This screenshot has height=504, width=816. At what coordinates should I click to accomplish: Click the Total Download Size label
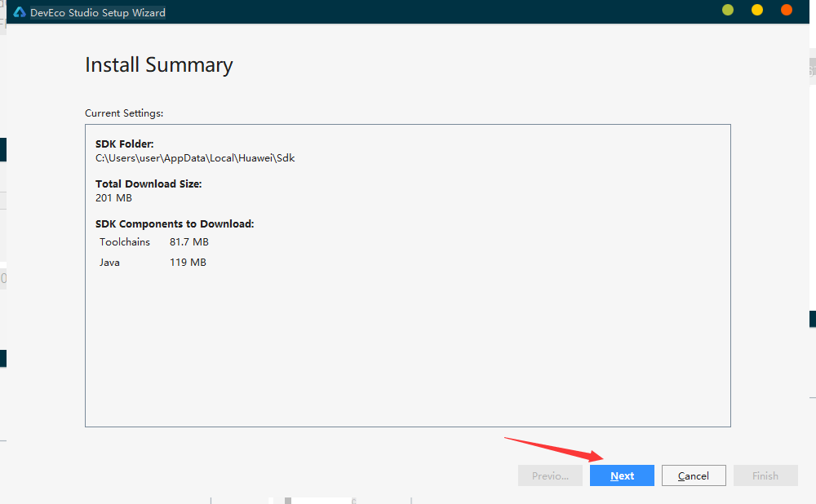(149, 184)
